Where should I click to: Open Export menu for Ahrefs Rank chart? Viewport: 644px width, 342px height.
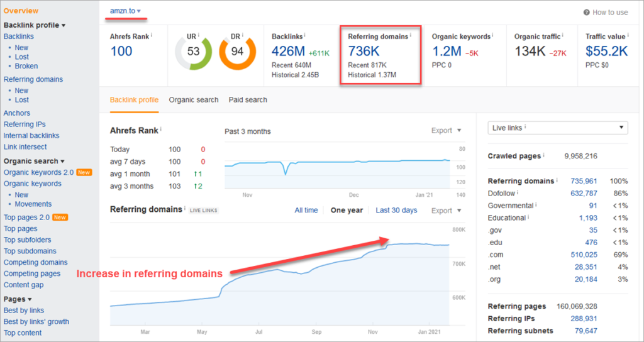446,131
